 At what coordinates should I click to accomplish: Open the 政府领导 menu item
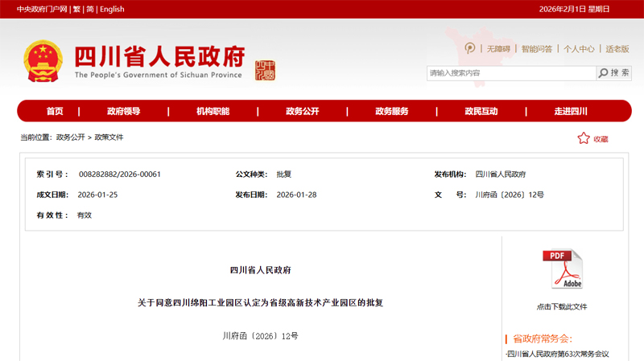[123, 111]
